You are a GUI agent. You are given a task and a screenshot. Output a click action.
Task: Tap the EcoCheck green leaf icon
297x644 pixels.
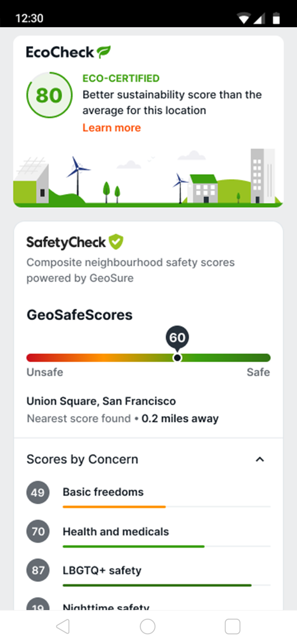tap(104, 52)
